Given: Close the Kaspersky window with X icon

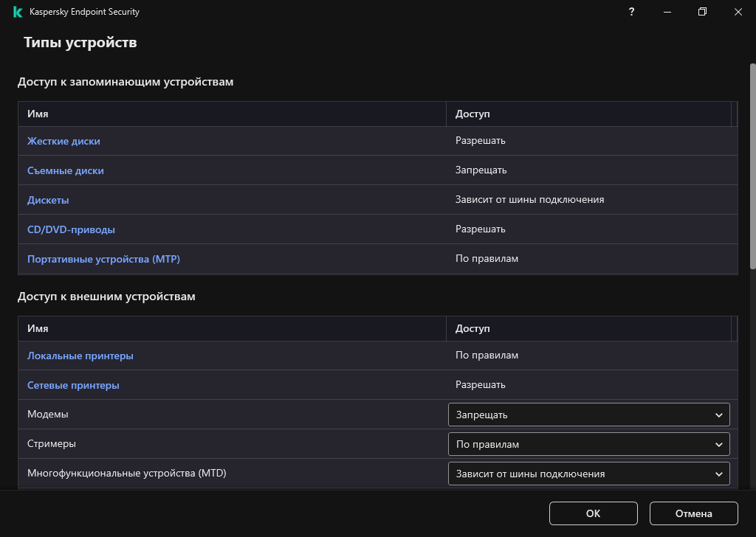Looking at the screenshot, I should (x=738, y=12).
